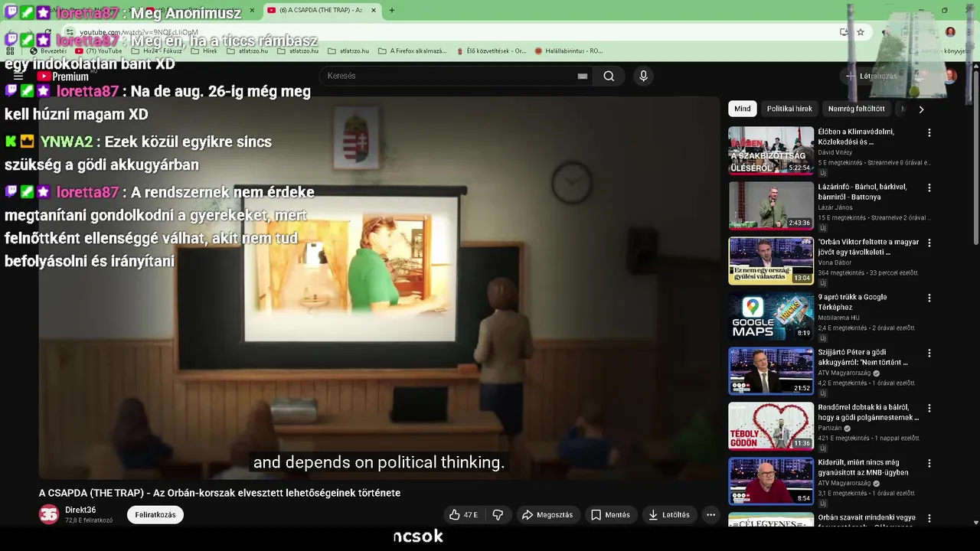This screenshot has width=980, height=551.
Task: Open the A Firefox alkalmazá... bookmark folder
Action: (x=412, y=51)
